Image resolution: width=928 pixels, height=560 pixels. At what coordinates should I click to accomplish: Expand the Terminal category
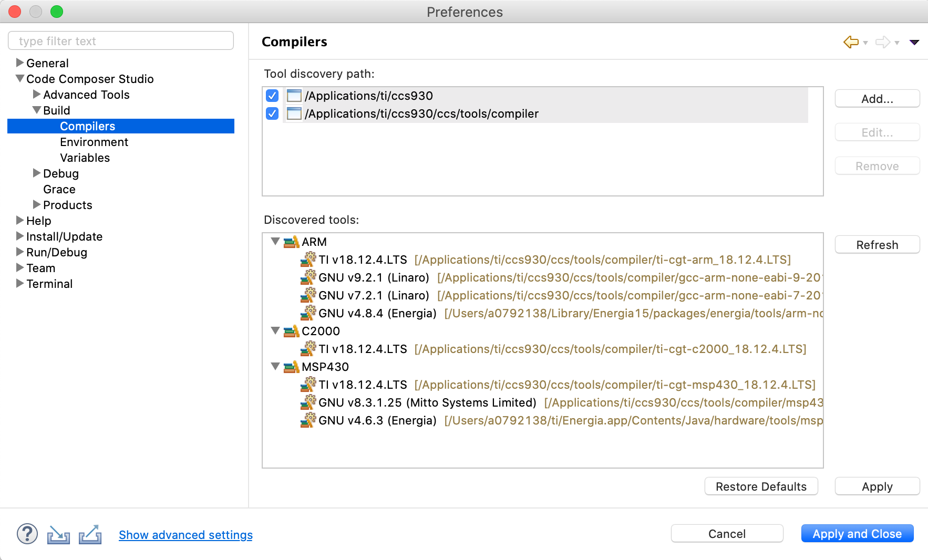tap(20, 283)
